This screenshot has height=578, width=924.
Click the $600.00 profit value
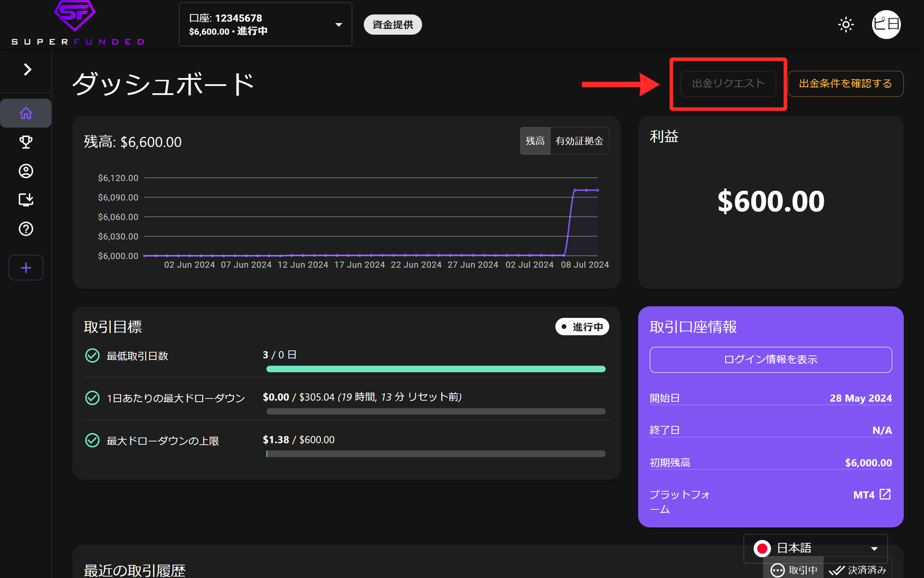[x=771, y=202]
